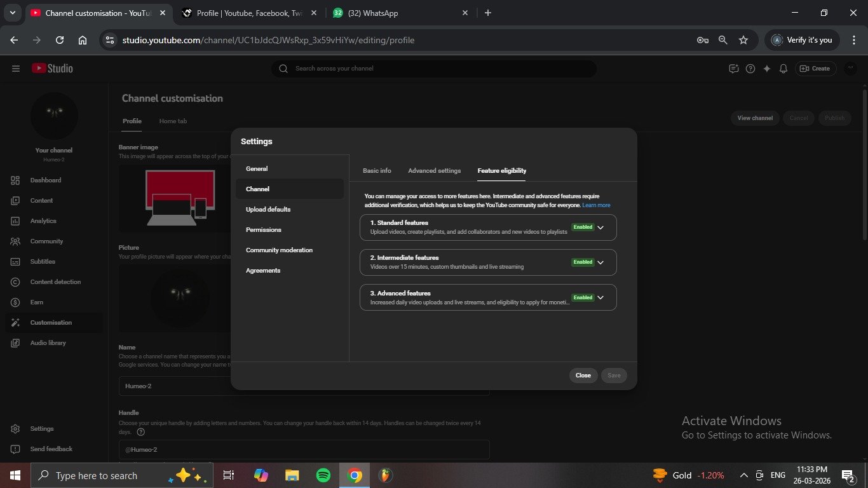Open the YouTube Studio hamburger menu
The height and width of the screenshot is (488, 868).
click(x=16, y=69)
